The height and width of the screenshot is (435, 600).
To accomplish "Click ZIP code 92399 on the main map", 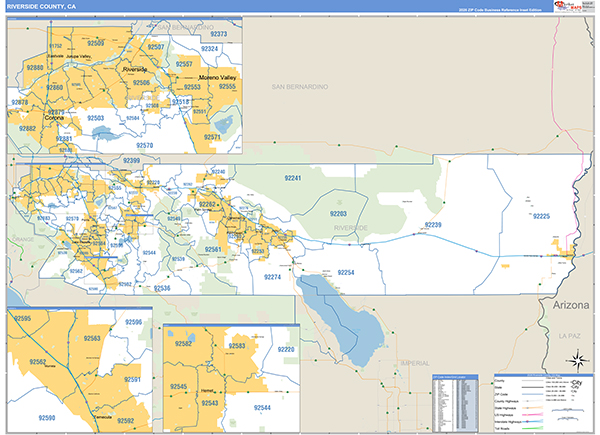I will pyautogui.click(x=131, y=161).
